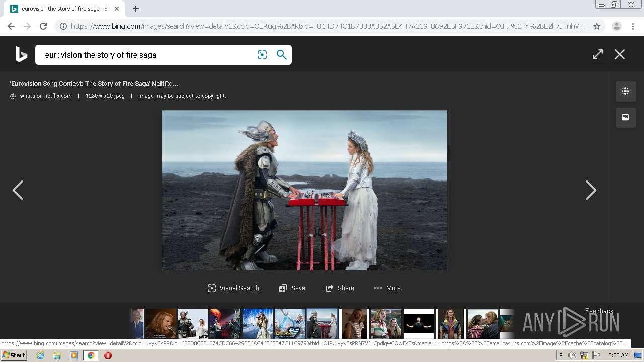Open the related images sidebar icon
The width and height of the screenshot is (644, 362).
click(x=625, y=117)
